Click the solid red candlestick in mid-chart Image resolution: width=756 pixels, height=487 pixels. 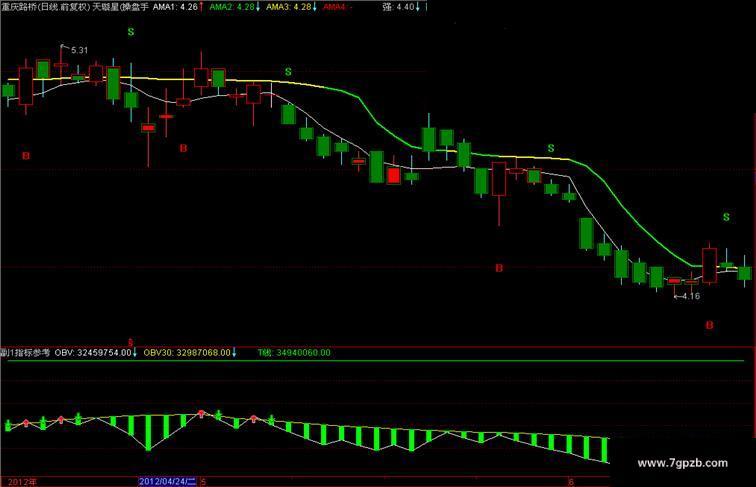coord(393,176)
